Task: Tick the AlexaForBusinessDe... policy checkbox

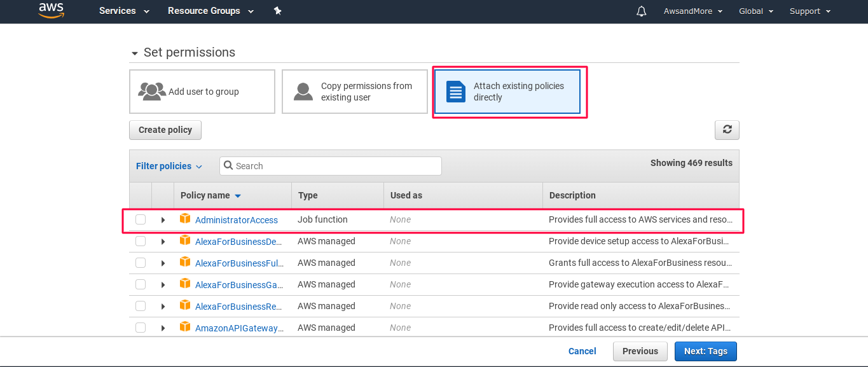Action: pos(141,241)
